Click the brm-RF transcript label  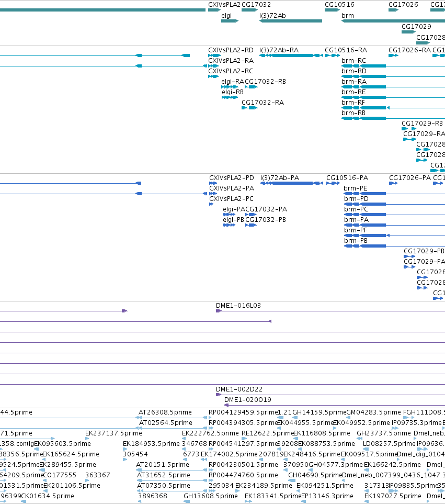[x=353, y=103]
